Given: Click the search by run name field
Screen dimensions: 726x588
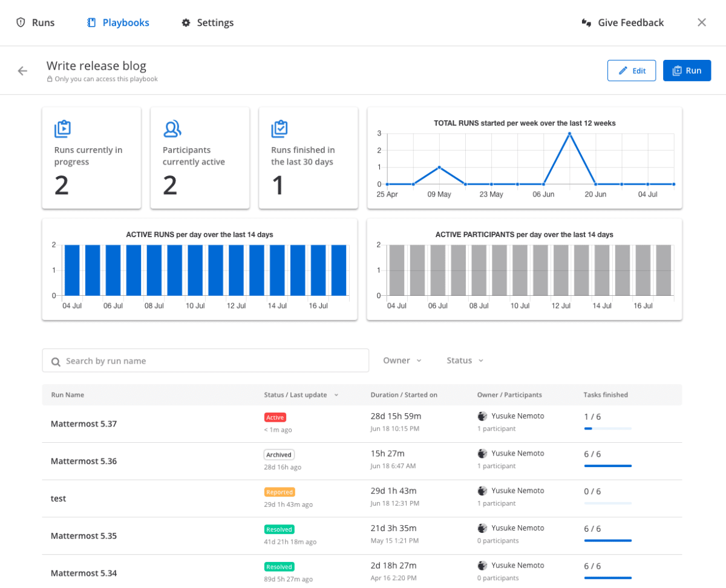Looking at the screenshot, I should [206, 361].
